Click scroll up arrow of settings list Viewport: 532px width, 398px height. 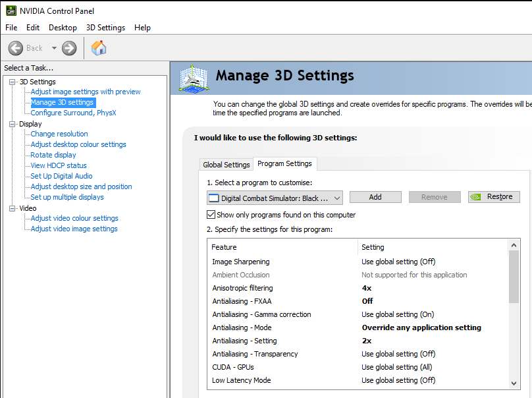(514, 245)
